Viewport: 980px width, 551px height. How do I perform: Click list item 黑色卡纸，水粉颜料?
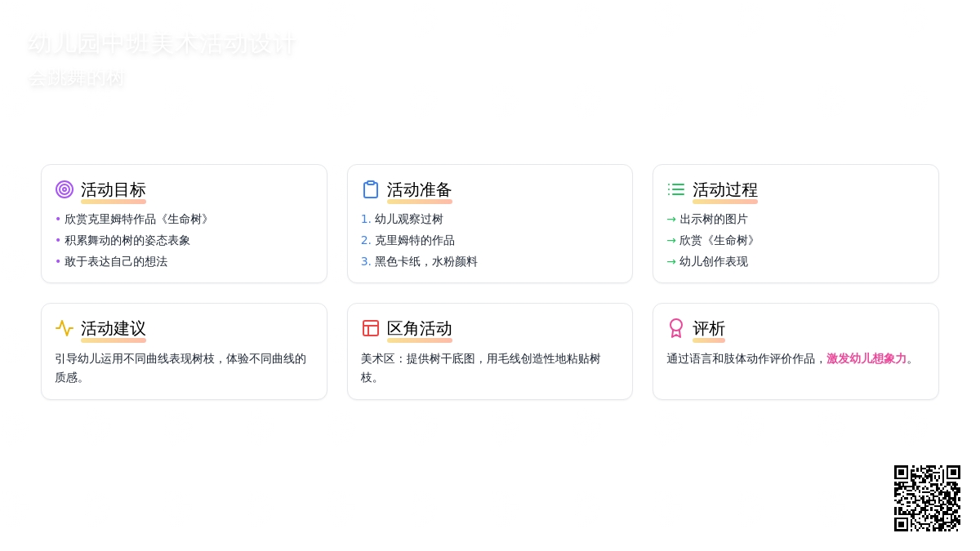click(x=425, y=261)
